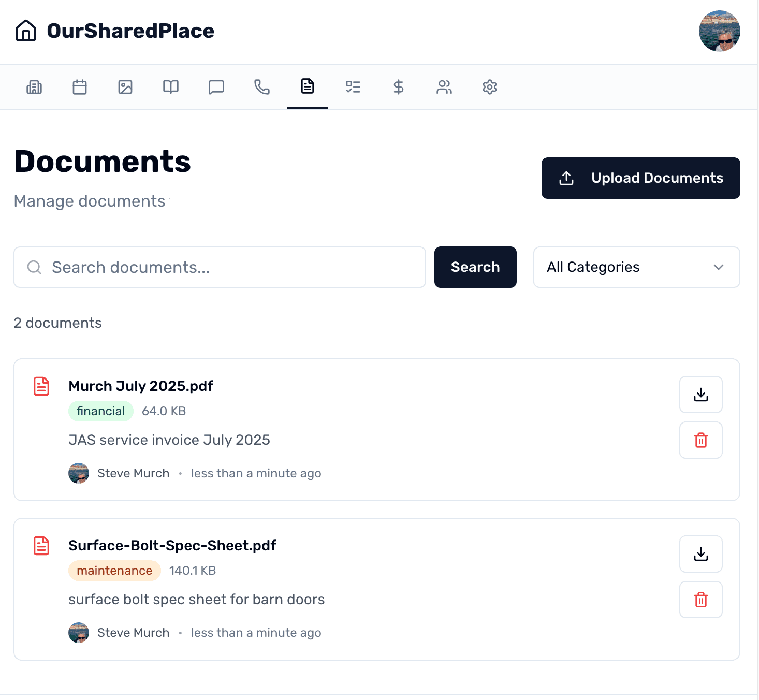Open the contacts phone section
759x700 pixels.
tap(262, 87)
